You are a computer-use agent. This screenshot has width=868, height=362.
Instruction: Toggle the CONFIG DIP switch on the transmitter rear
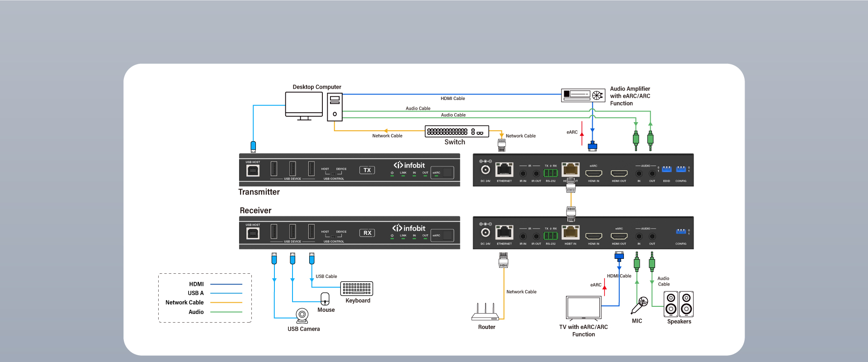click(681, 169)
